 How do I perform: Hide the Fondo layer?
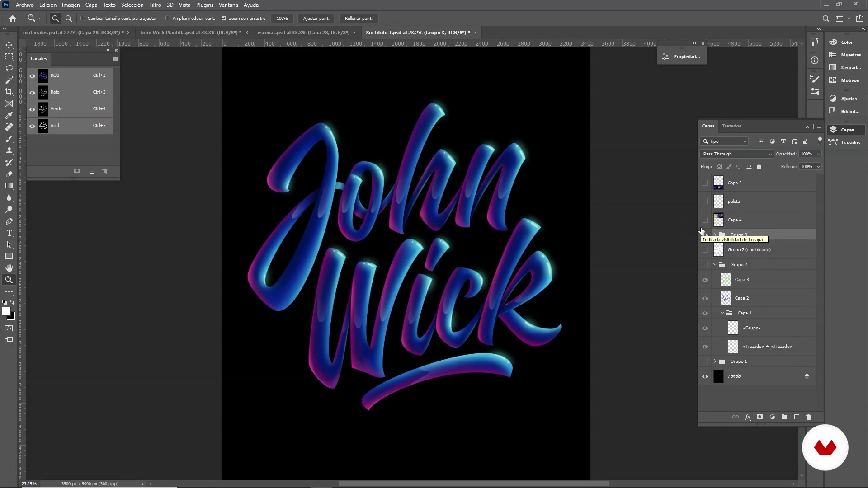705,376
